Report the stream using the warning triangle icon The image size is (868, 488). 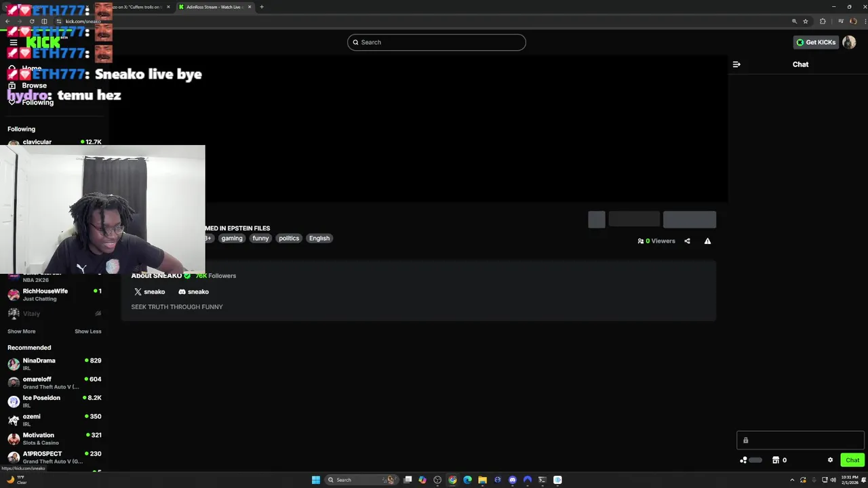pyautogui.click(x=707, y=241)
